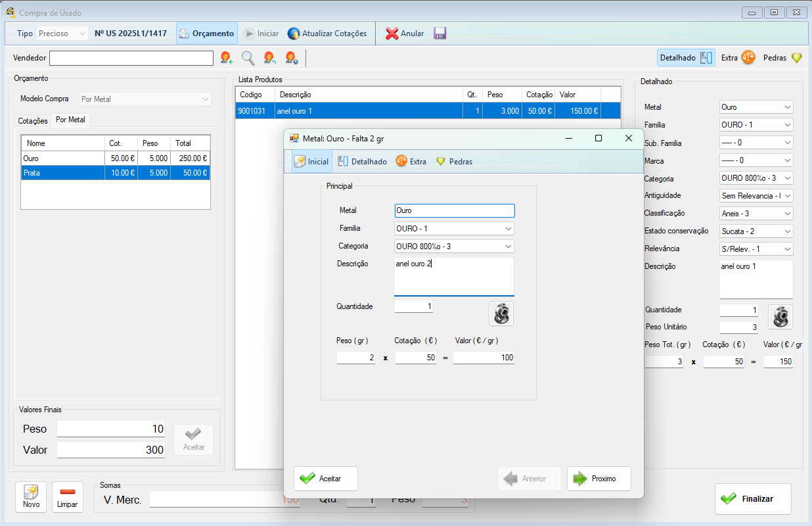
Task: Click the purple save floppy icon
Action: [x=440, y=34]
